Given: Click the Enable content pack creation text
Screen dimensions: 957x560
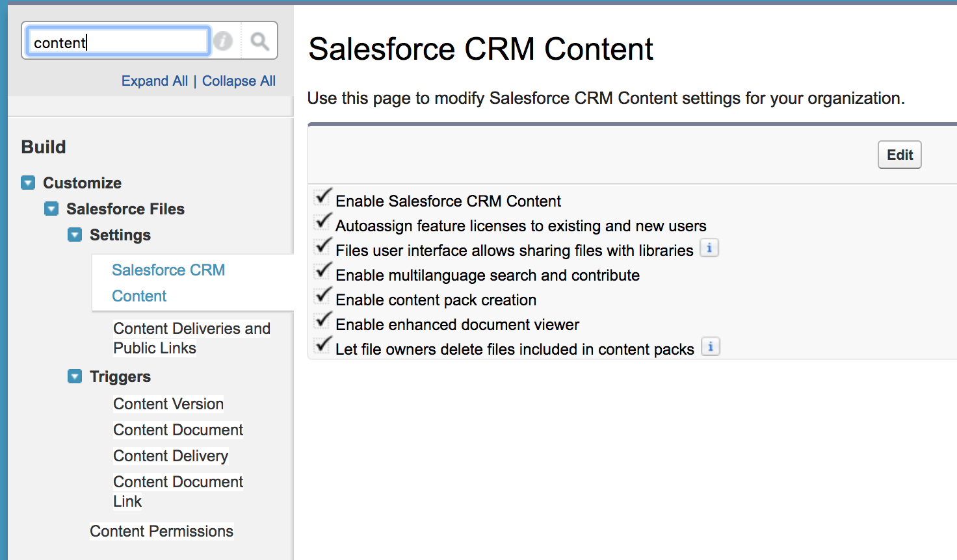Looking at the screenshot, I should 436,299.
